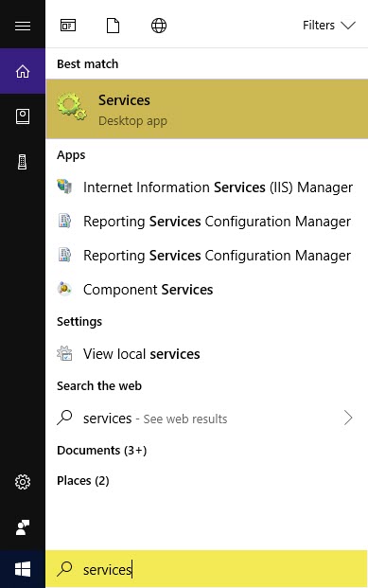Viewport: 368px width, 588px height.
Task: Click the Devices tower icon in sidebar
Action: [x=23, y=162]
